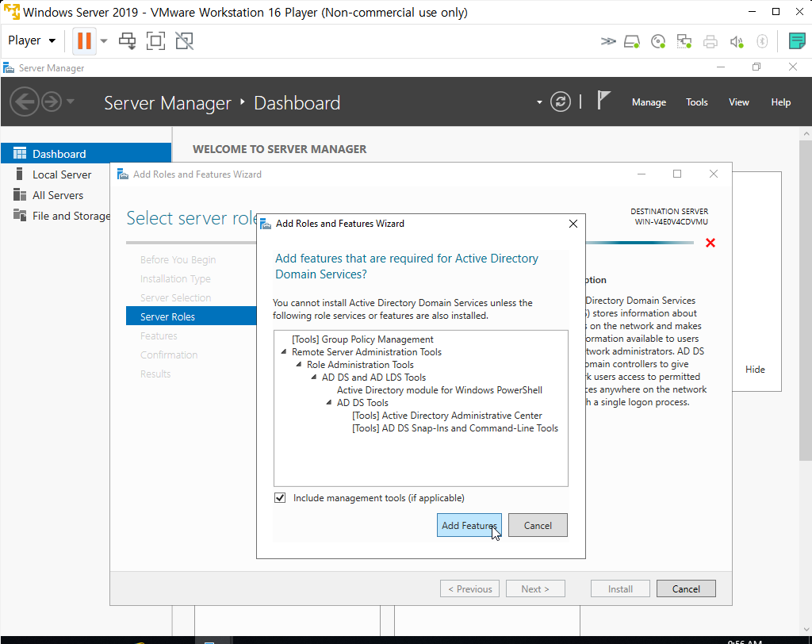Select Local Server in sidebar
Viewport: 812px width, 644px height.
pyautogui.click(x=62, y=174)
